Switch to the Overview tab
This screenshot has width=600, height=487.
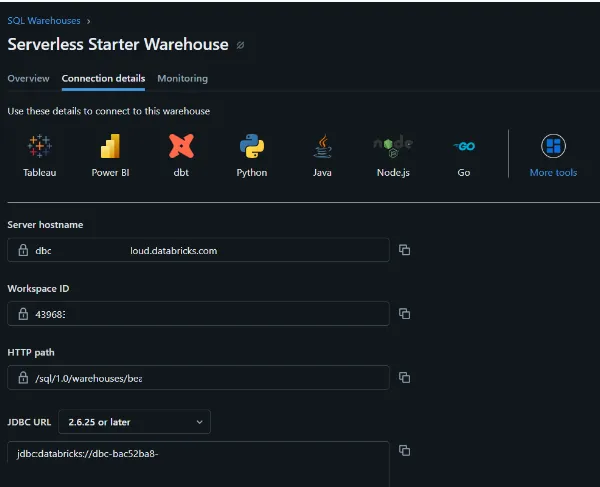point(28,78)
